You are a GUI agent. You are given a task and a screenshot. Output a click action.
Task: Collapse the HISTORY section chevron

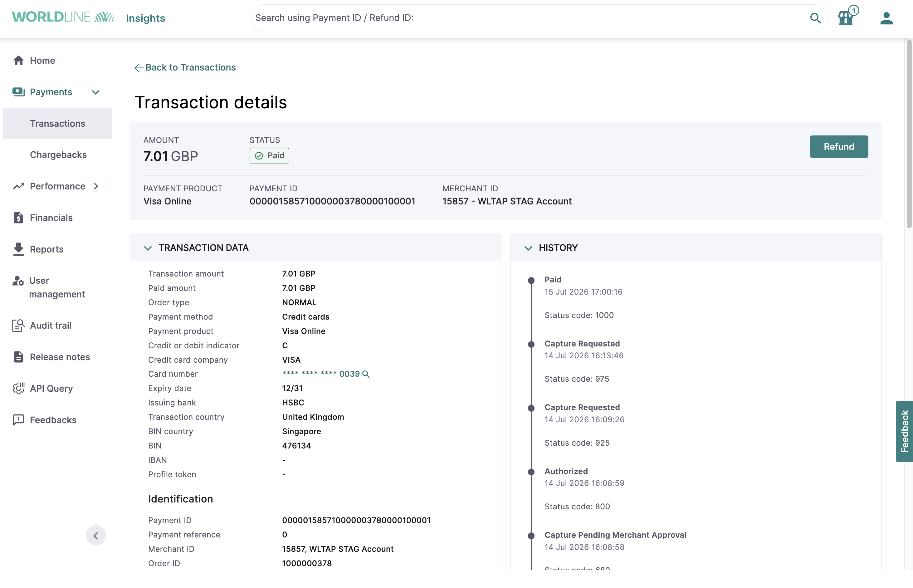click(528, 248)
